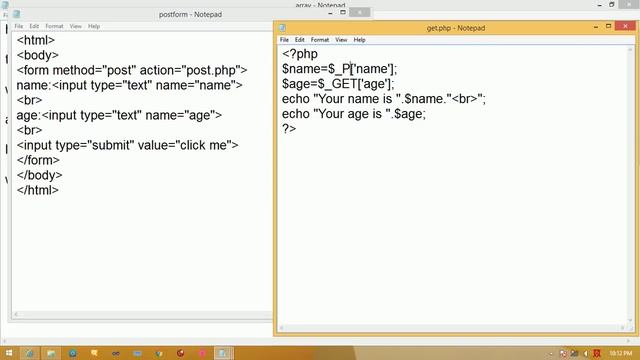
Task: Click the postform horizontal scrollbar left arrow
Action: pyautogui.click(x=16, y=314)
